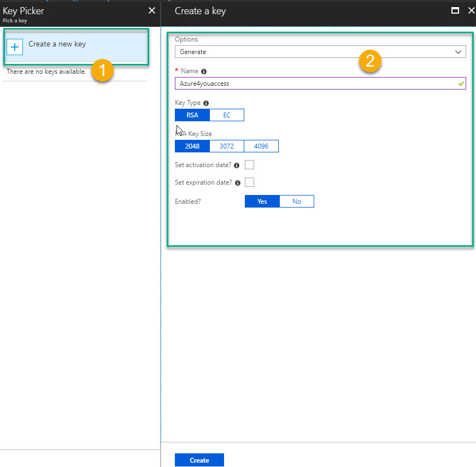The width and height of the screenshot is (476, 467).
Task: Open the Options Generate dropdown
Action: click(x=320, y=52)
